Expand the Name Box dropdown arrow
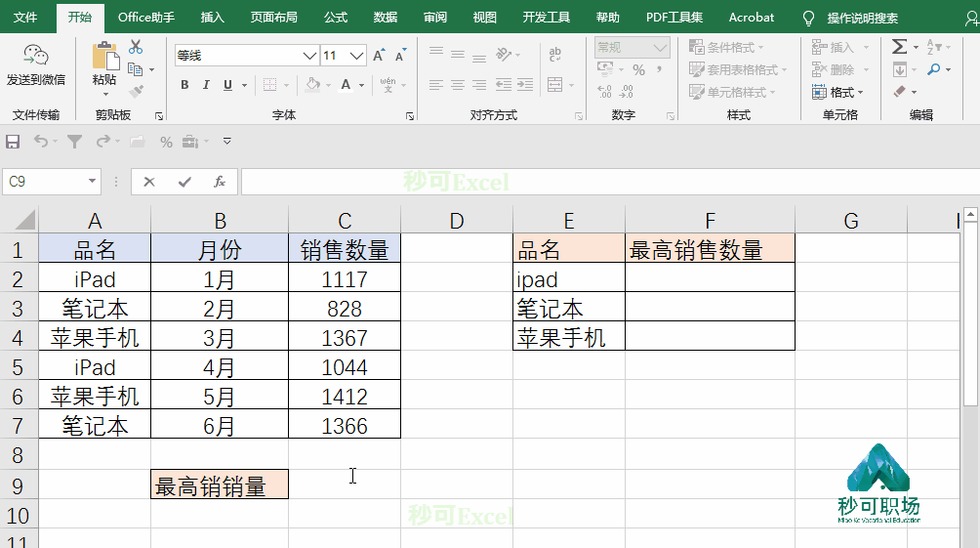Screen dimensions: 980x548 tap(92, 182)
